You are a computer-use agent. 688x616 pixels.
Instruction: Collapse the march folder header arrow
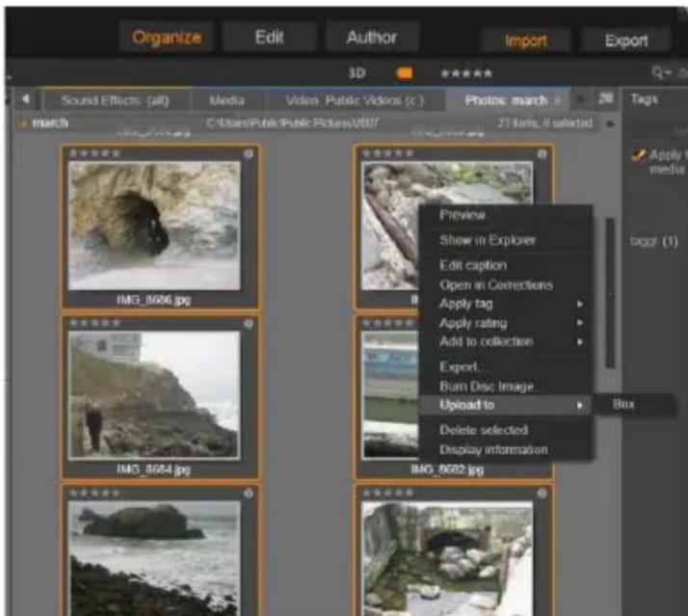click(610, 123)
